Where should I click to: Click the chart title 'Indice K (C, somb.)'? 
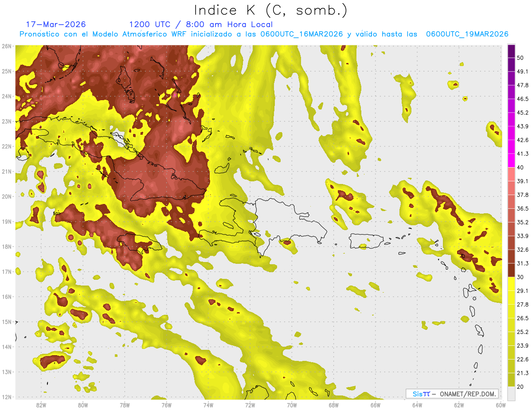[271, 10]
